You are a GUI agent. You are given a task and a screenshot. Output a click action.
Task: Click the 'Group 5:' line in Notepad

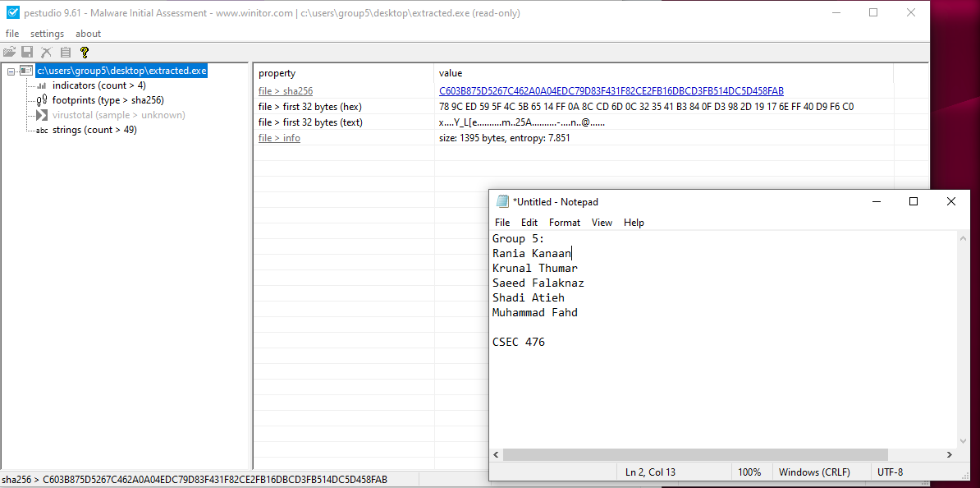pyautogui.click(x=518, y=238)
